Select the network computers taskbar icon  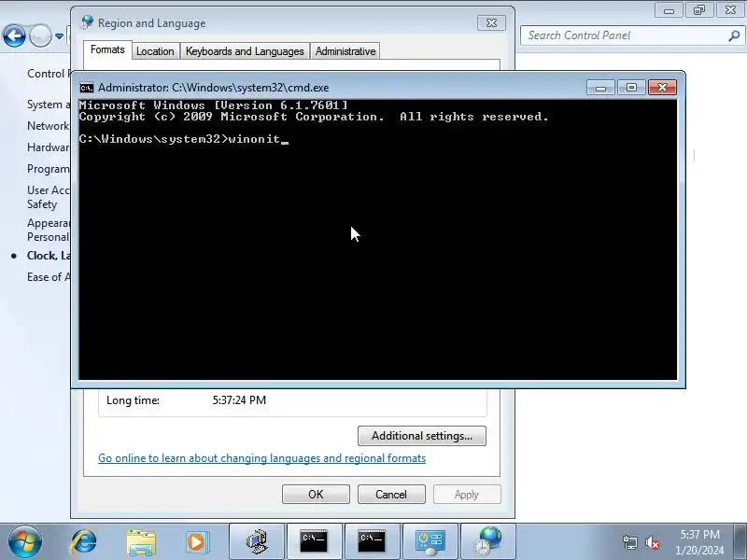point(258,542)
